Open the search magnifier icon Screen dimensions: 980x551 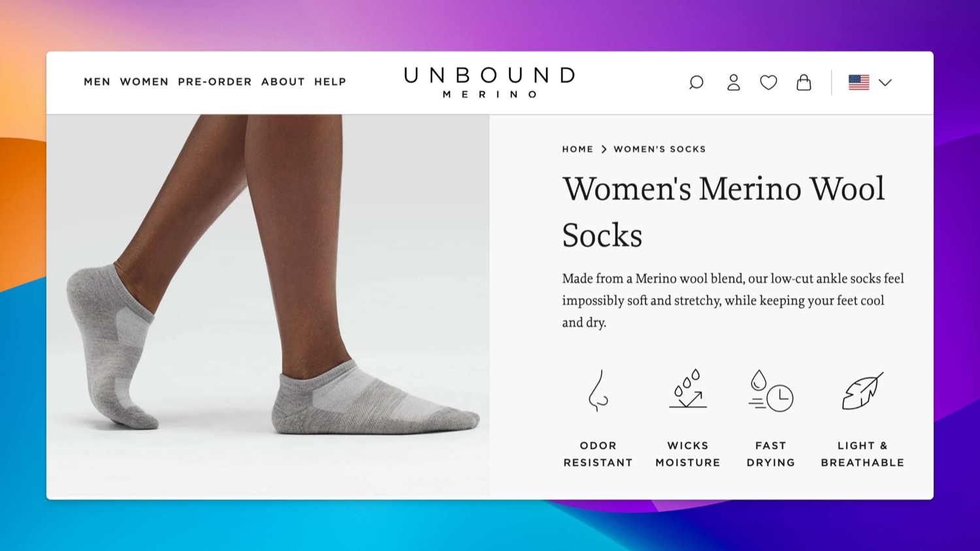pyautogui.click(x=696, y=82)
